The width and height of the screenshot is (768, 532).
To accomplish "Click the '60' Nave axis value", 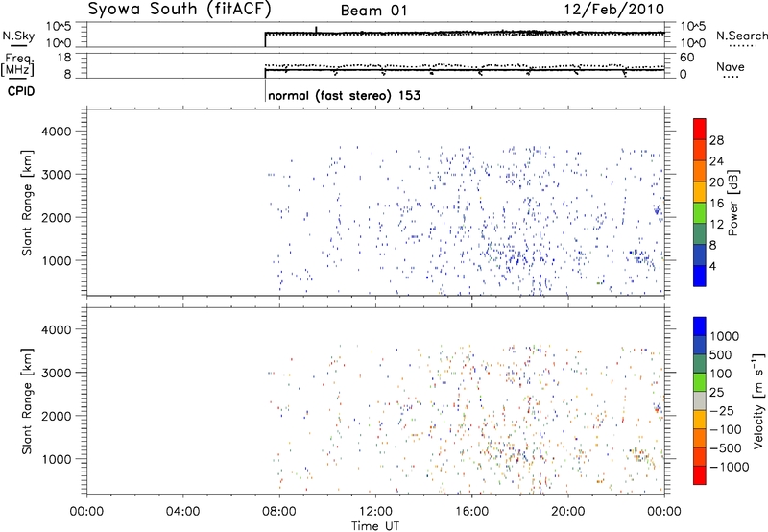I will [687, 58].
